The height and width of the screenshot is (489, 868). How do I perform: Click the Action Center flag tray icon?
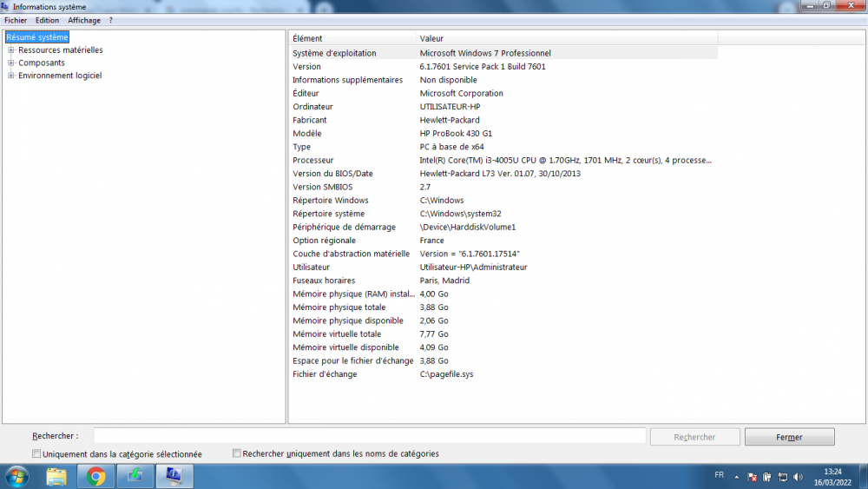(752, 477)
